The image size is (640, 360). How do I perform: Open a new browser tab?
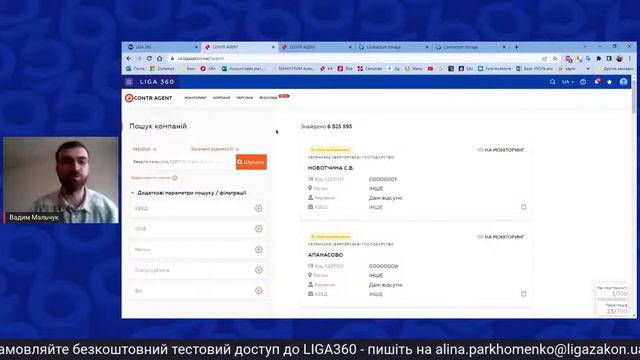point(516,47)
